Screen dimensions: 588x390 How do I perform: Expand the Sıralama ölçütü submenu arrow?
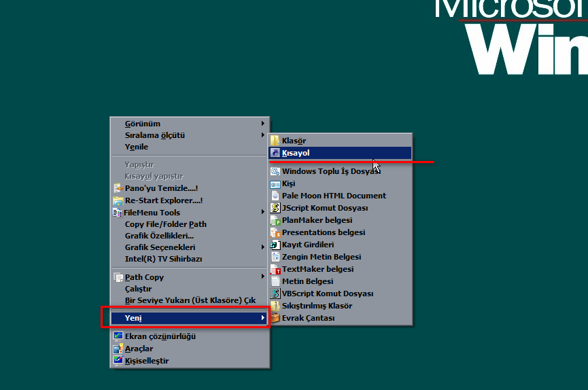pos(263,135)
